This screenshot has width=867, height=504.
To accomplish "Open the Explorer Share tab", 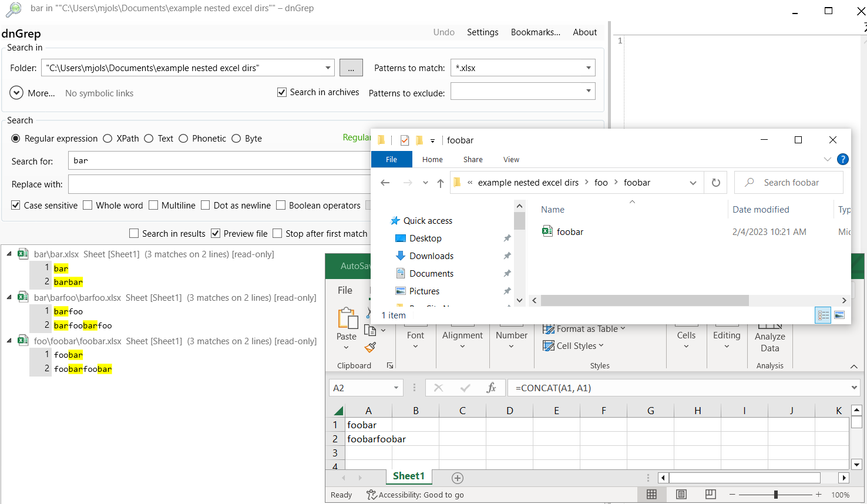I will [x=473, y=159].
